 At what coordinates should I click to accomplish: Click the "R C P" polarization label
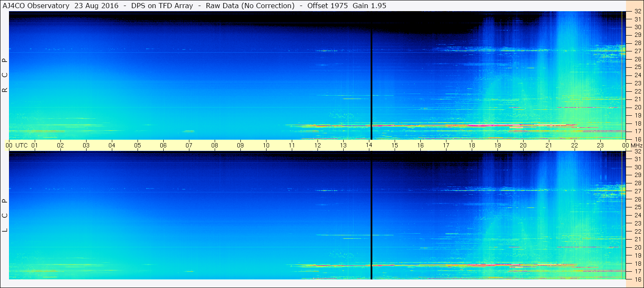(5, 75)
